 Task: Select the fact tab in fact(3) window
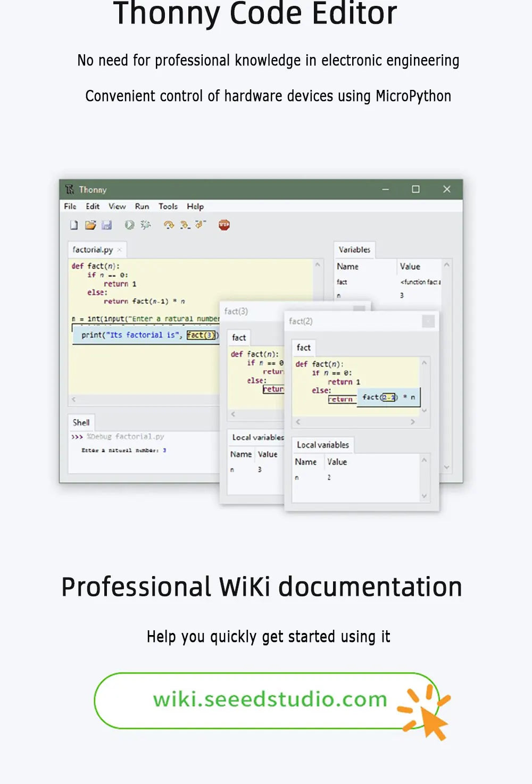point(239,337)
